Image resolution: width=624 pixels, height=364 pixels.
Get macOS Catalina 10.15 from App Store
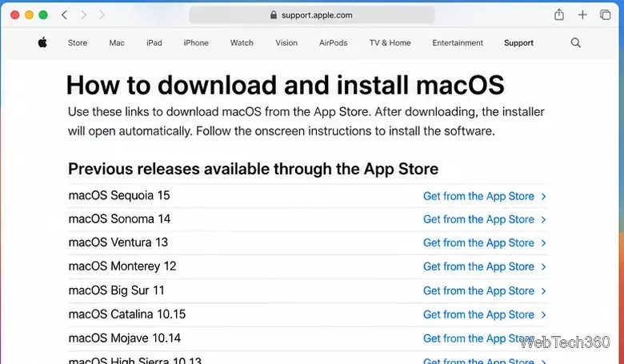click(x=478, y=314)
